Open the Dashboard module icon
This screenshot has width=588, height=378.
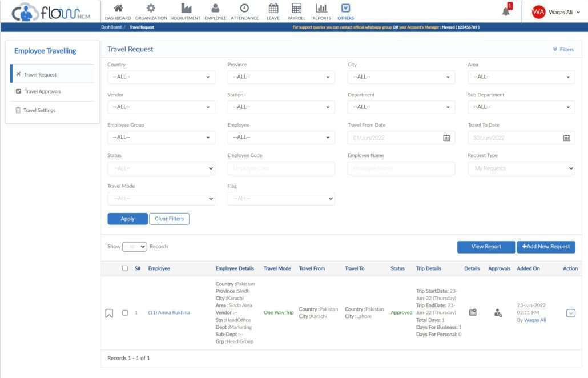[x=117, y=9]
